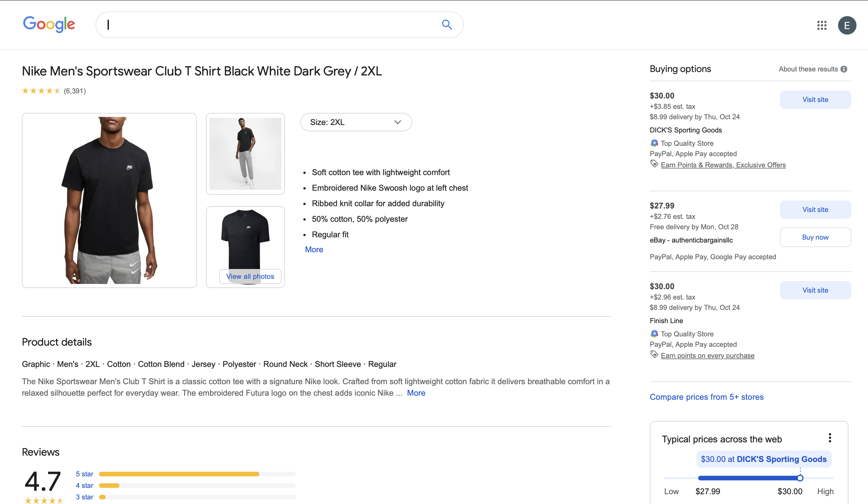Click price tag icon beside Earn Points & Rewards
Image resolution: width=868 pixels, height=504 pixels.
[x=654, y=164]
